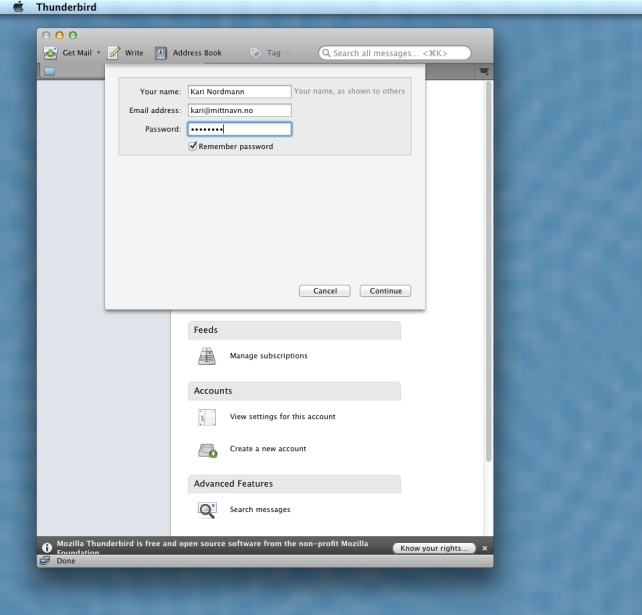
Task: Click the Get Mail download icon
Action: pyautogui.click(x=51, y=53)
